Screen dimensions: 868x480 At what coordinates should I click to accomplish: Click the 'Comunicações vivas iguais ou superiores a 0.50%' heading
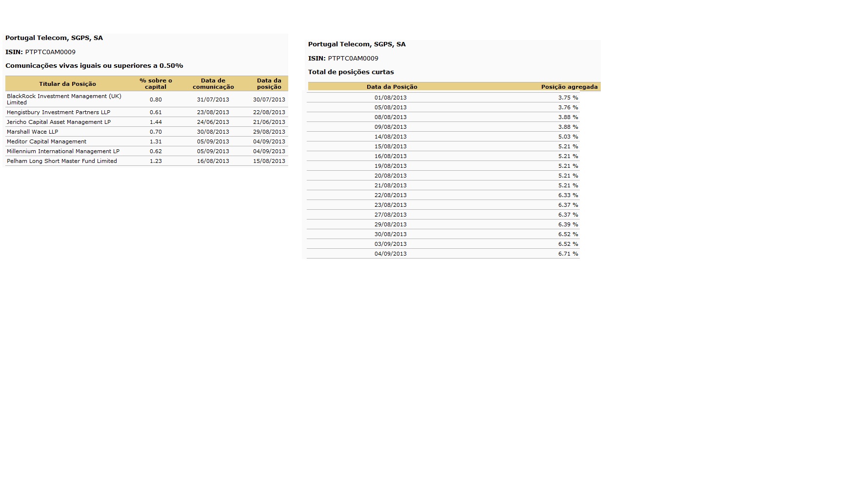[x=94, y=66]
